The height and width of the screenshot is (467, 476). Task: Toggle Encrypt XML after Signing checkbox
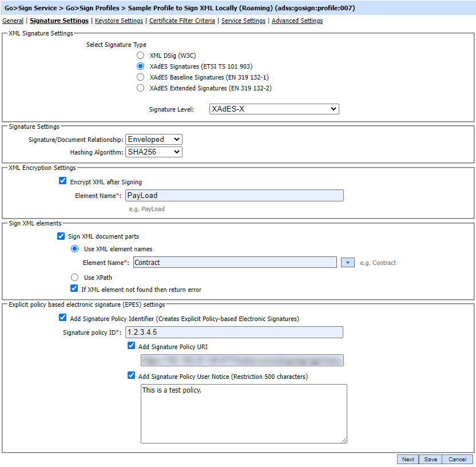coord(63,181)
